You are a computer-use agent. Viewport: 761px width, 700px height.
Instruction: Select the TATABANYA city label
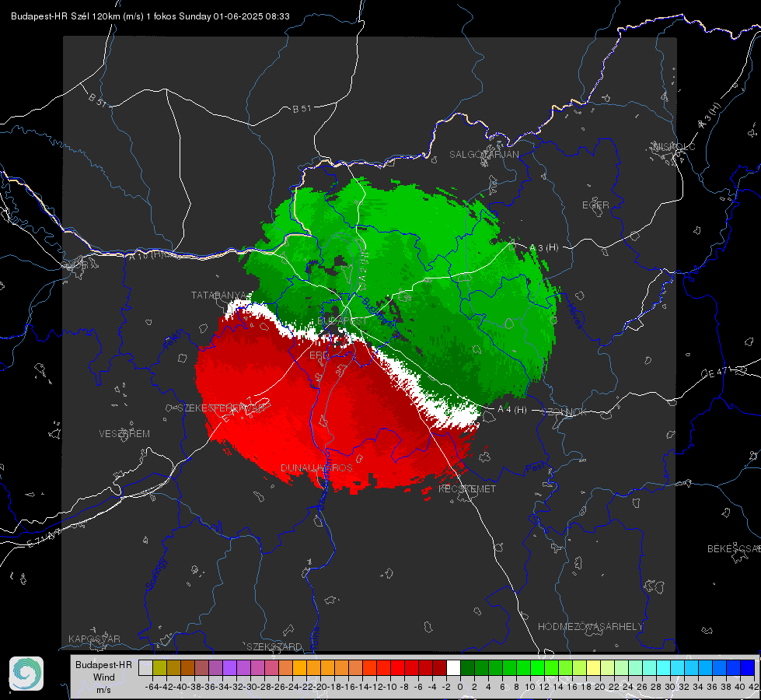[219, 295]
